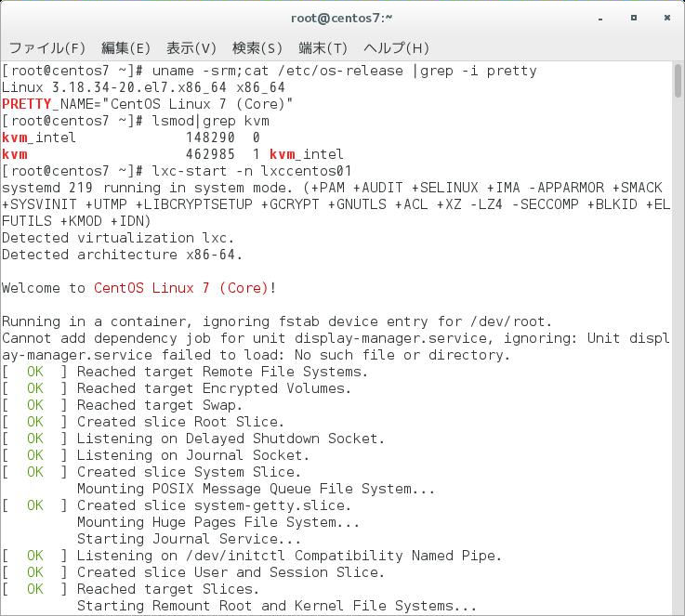Open the 表示(V) menu

click(191, 48)
